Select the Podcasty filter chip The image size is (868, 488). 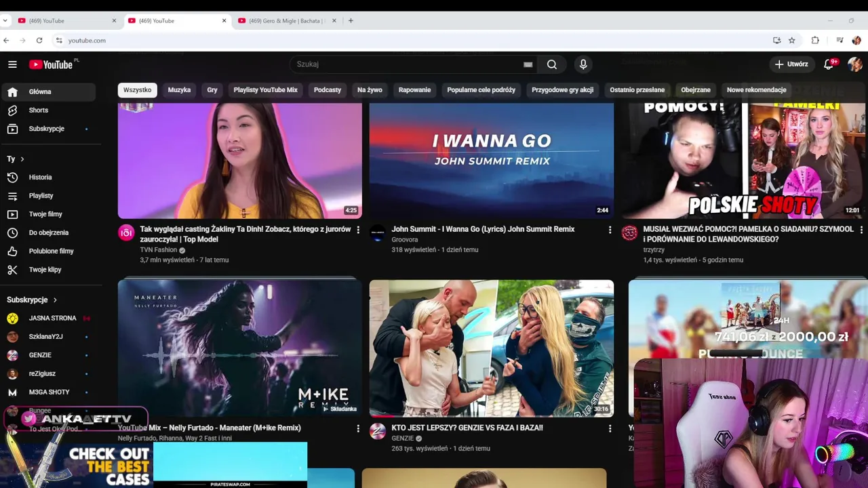pos(328,89)
